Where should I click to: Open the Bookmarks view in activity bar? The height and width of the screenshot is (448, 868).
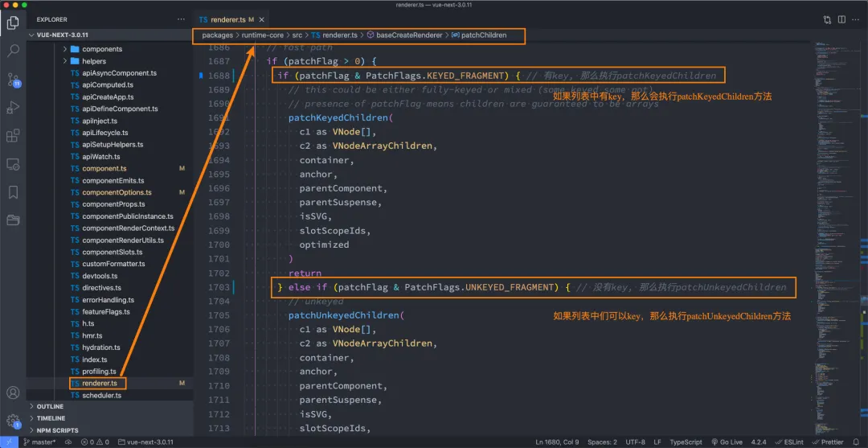pyautogui.click(x=13, y=192)
